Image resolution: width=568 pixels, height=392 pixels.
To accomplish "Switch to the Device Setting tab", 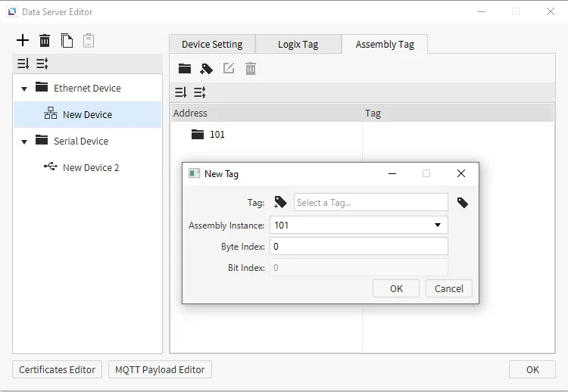I will 212,45.
